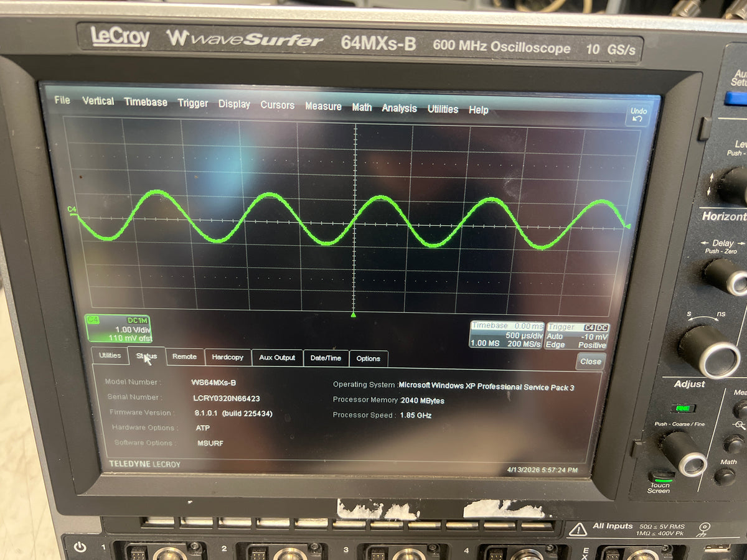Open the Utilities menu
747x560 pixels.
(x=443, y=109)
